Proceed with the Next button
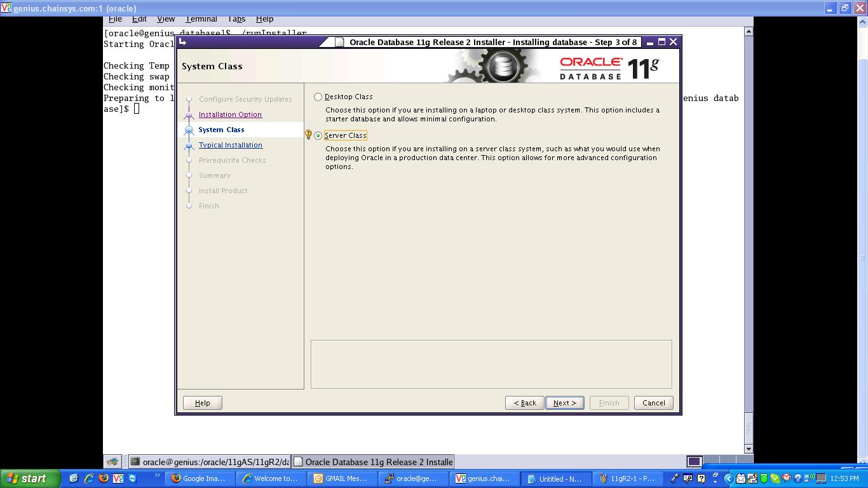Screen dimensions: 868x488 tap(564, 403)
